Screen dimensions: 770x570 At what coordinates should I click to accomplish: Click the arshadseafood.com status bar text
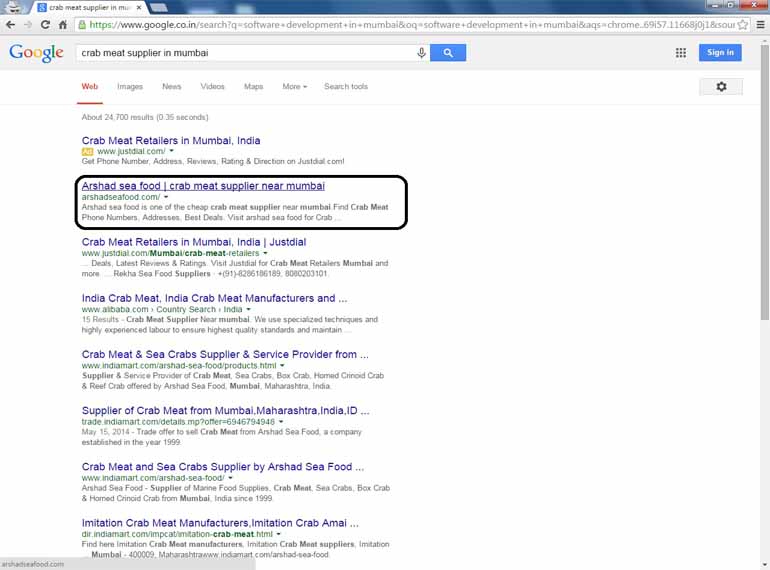tap(33, 564)
